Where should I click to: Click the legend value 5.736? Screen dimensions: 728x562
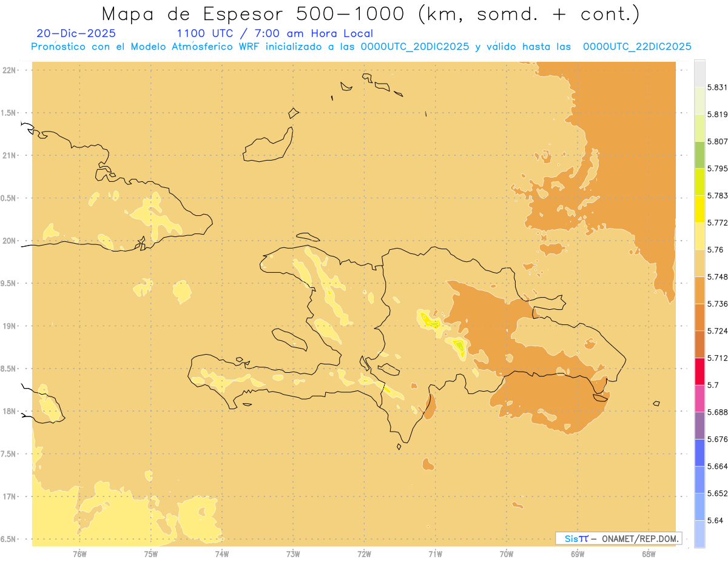pyautogui.click(x=717, y=304)
